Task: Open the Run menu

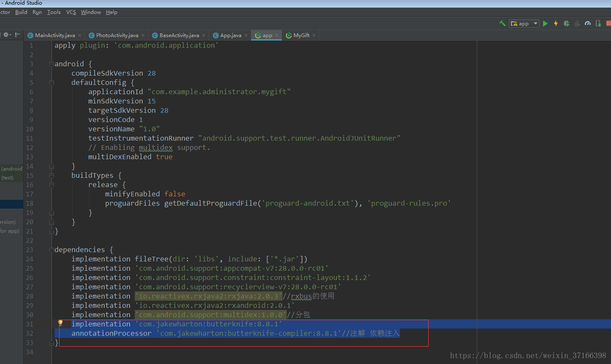Action: click(37, 12)
